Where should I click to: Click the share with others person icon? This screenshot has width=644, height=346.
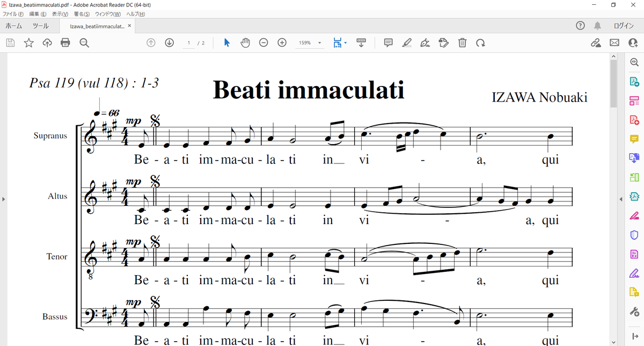[632, 43]
